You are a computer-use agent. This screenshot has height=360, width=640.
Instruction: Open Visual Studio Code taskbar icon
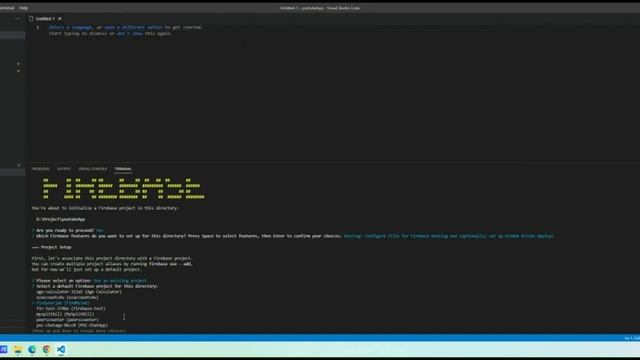61,349
